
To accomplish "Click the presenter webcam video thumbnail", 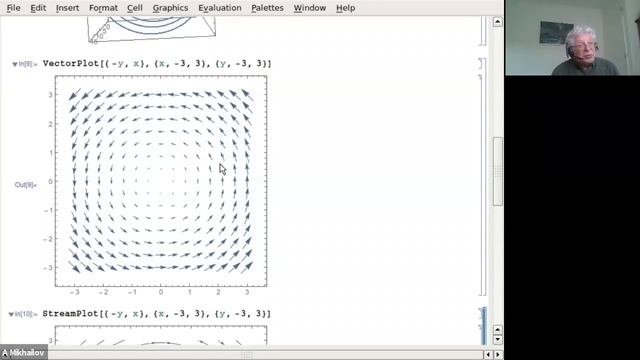I will pyautogui.click(x=572, y=38).
